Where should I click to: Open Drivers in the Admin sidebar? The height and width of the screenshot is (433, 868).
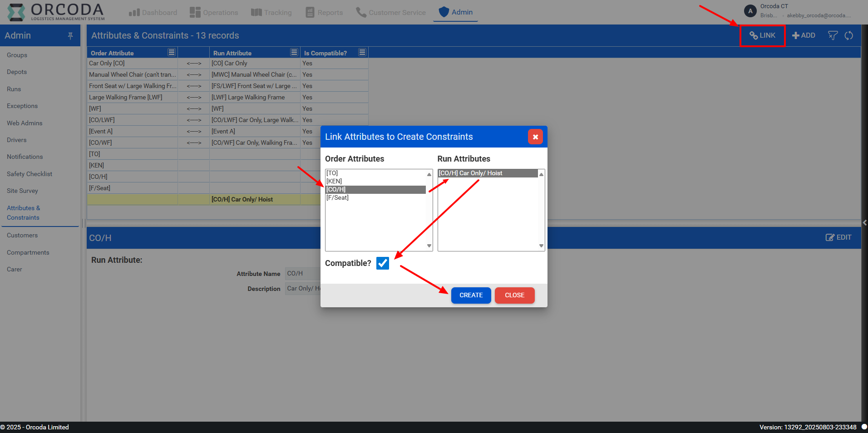pos(17,140)
